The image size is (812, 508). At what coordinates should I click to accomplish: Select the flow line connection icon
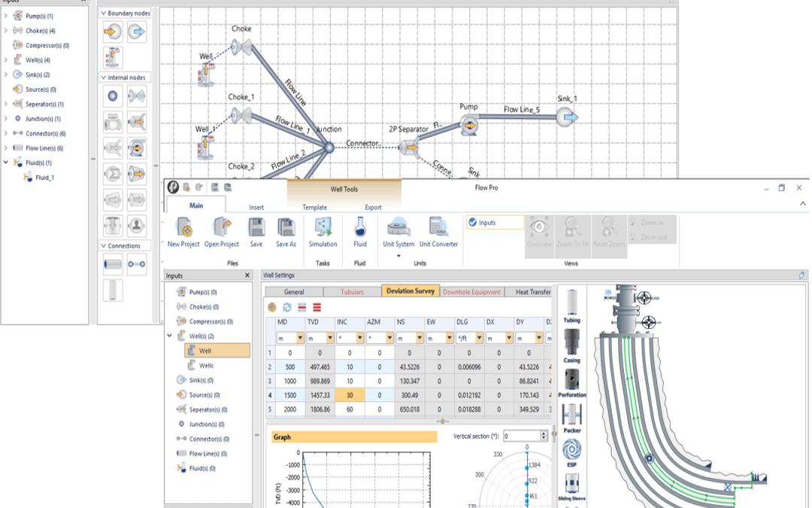pos(112,264)
